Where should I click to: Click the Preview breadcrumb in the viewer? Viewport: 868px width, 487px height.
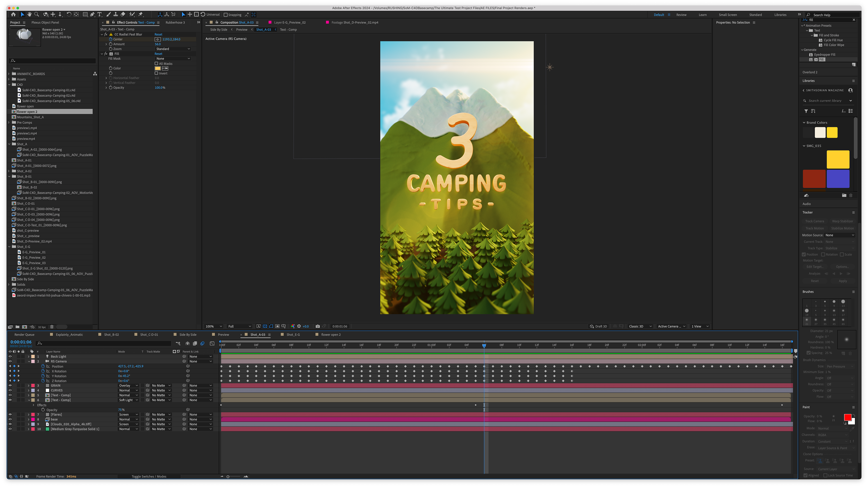242,30
